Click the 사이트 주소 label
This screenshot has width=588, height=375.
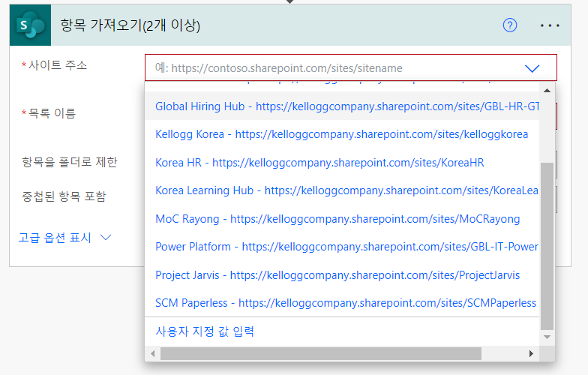tap(58, 65)
